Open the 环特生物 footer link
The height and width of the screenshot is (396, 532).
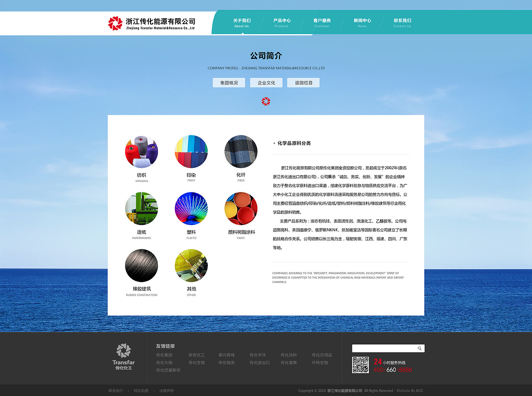pyautogui.click(x=320, y=363)
